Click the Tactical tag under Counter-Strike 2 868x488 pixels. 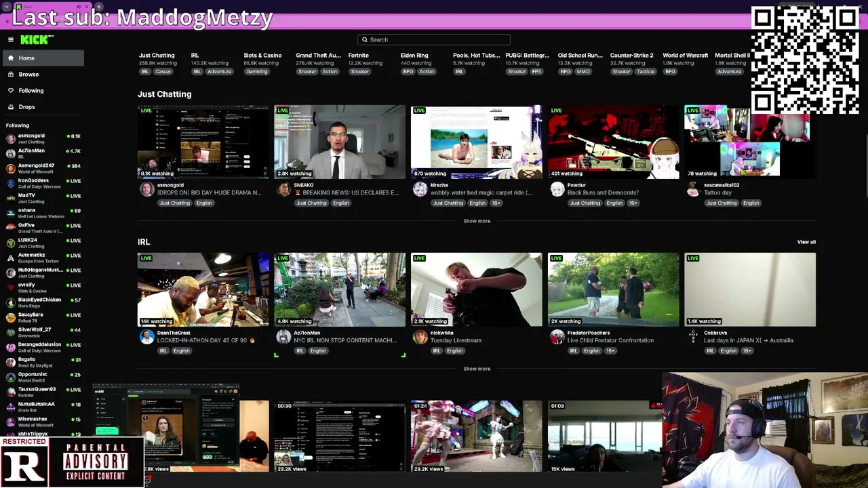point(646,72)
